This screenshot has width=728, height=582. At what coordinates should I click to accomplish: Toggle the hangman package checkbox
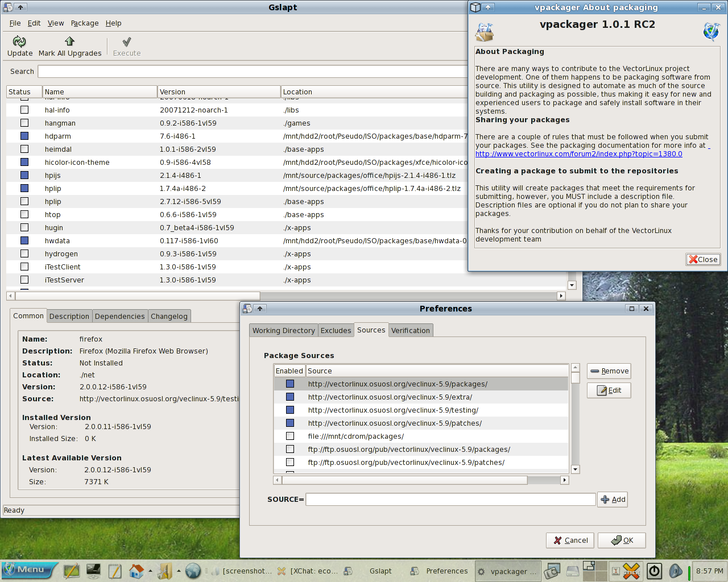pyautogui.click(x=24, y=123)
